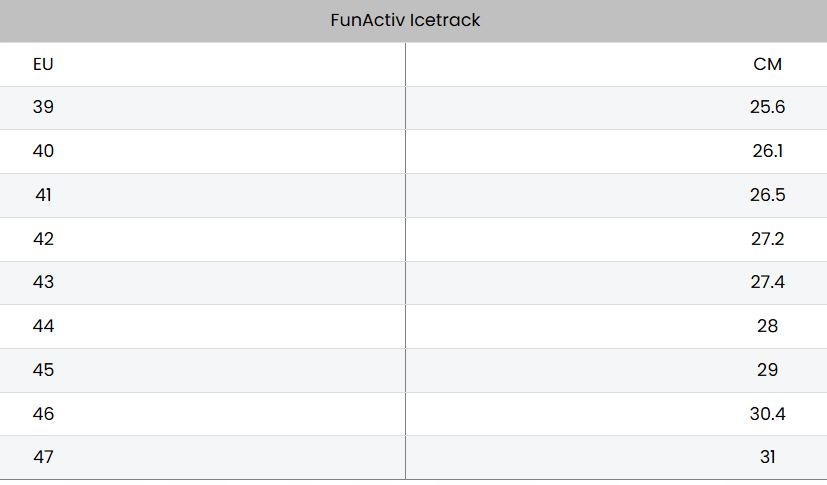Select the 28 cm value
Image resolution: width=827 pixels, height=485 pixels.
coord(767,326)
